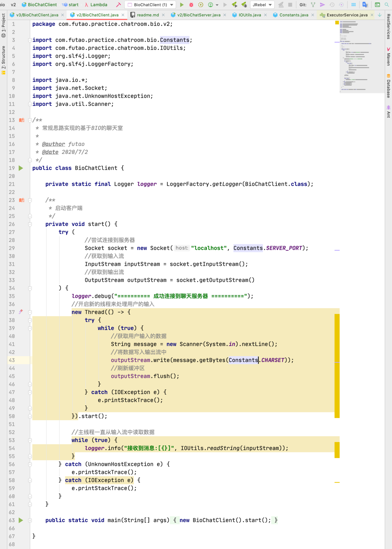
Task: Switch to v2/BioChatServer.java tab
Action: coord(199,15)
